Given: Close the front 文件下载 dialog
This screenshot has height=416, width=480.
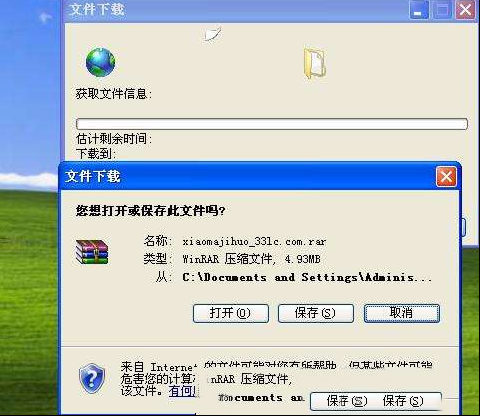Looking at the screenshot, I should pos(446,176).
